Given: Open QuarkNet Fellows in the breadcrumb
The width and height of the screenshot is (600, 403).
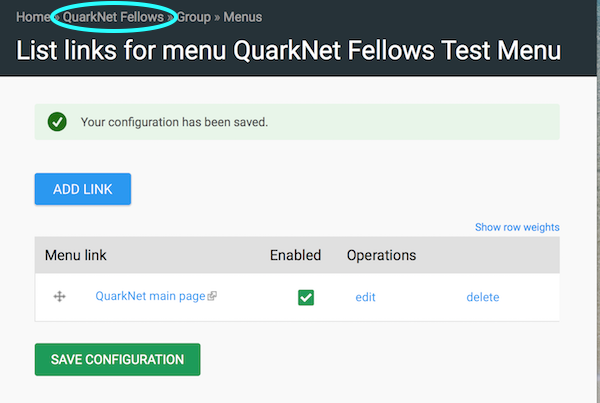Looking at the screenshot, I should click(x=113, y=17).
